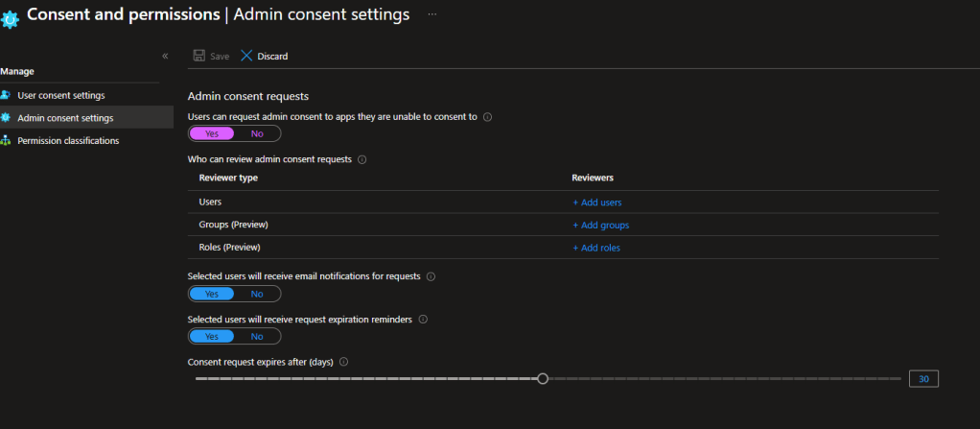Open User consent settings page

[x=60, y=95]
